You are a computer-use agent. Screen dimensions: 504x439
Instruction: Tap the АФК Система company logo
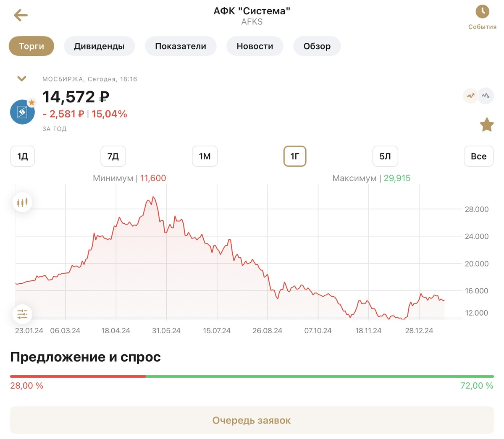(x=22, y=112)
